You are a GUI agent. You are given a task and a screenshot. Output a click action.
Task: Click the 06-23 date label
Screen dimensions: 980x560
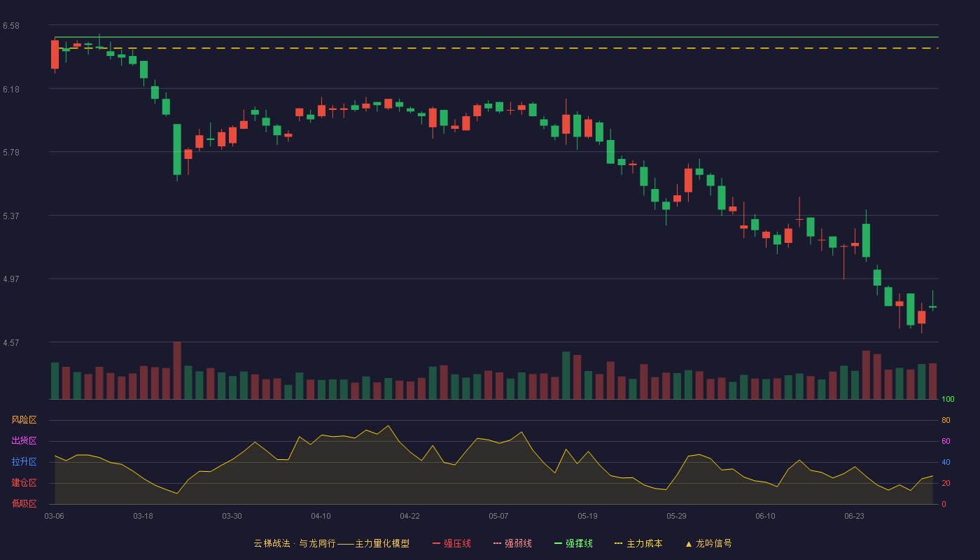(854, 516)
